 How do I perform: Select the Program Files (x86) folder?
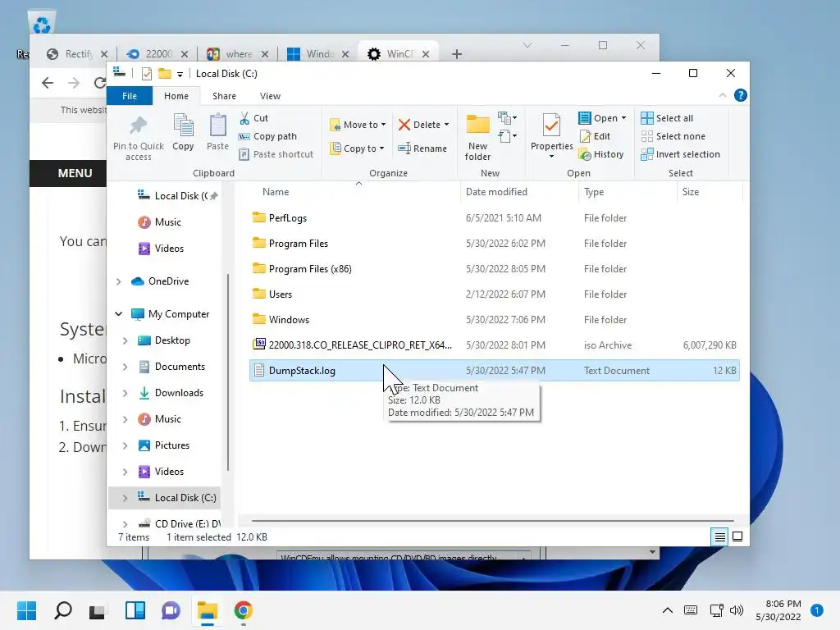click(494, 269)
